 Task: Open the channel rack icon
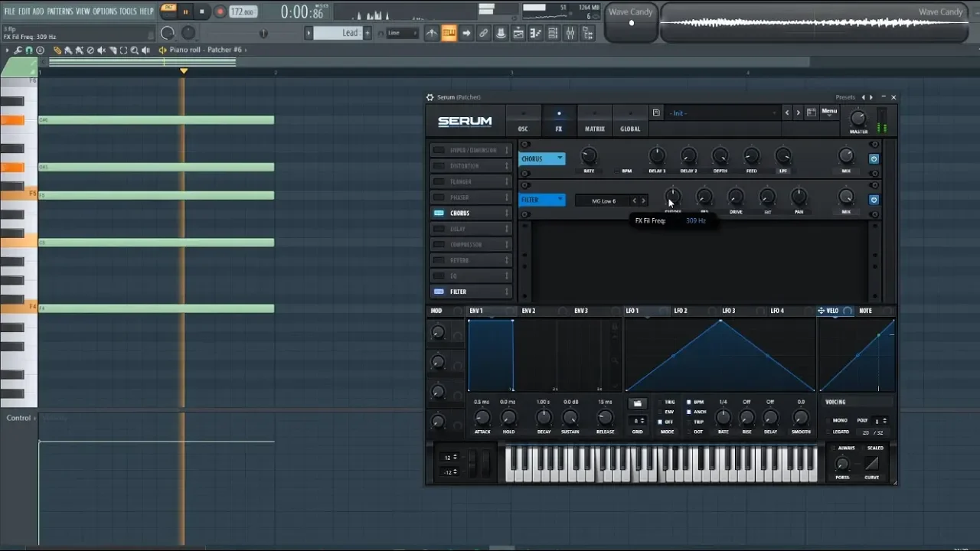[x=553, y=33]
